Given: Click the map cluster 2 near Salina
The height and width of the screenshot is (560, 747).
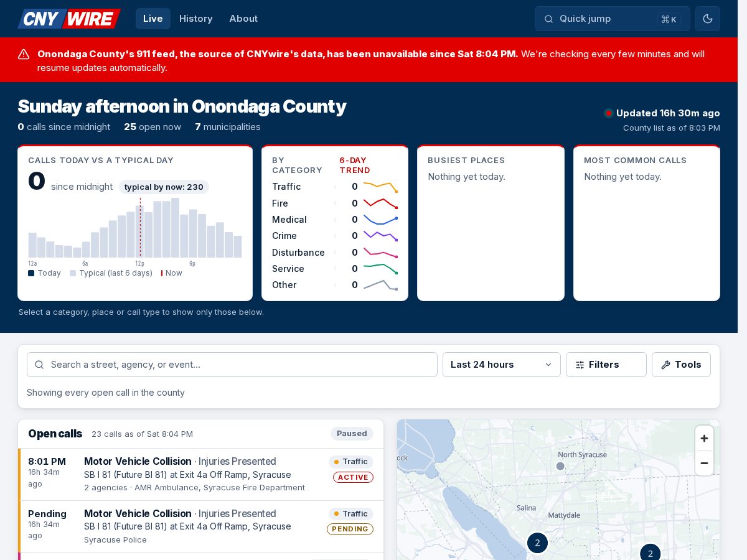Looking at the screenshot, I should (537, 543).
